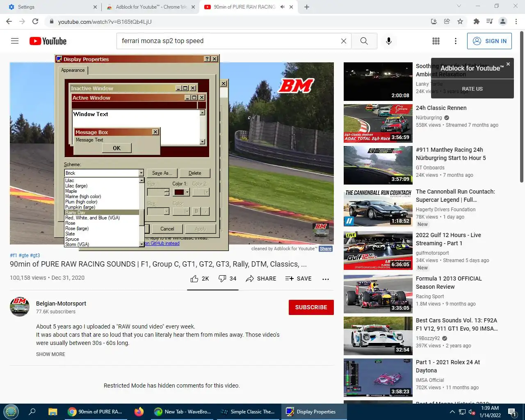Viewport: 525px width, 420px height.
Task: Open the GitHub instead link
Action: pos(162,243)
